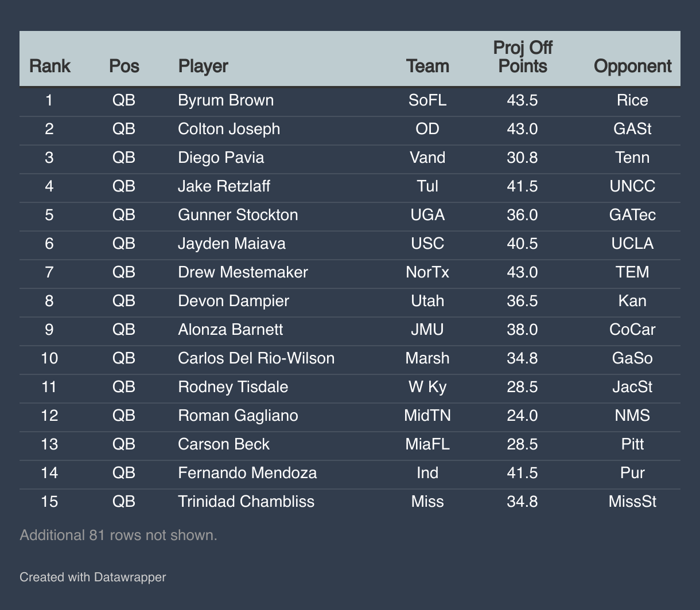Click Jake Retzlaff's projected points 41.5
This screenshot has height=610, width=700.
tap(522, 186)
